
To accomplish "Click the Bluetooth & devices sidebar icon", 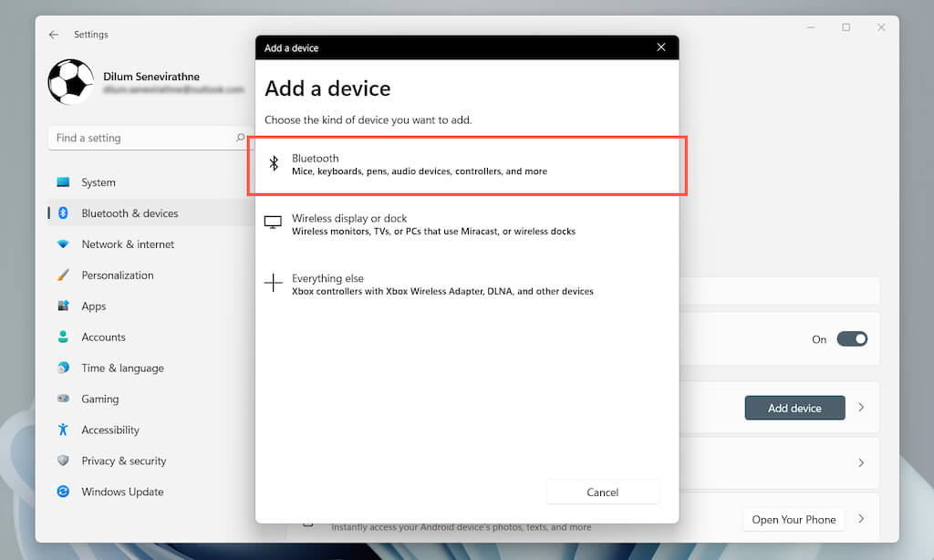I will tap(63, 213).
